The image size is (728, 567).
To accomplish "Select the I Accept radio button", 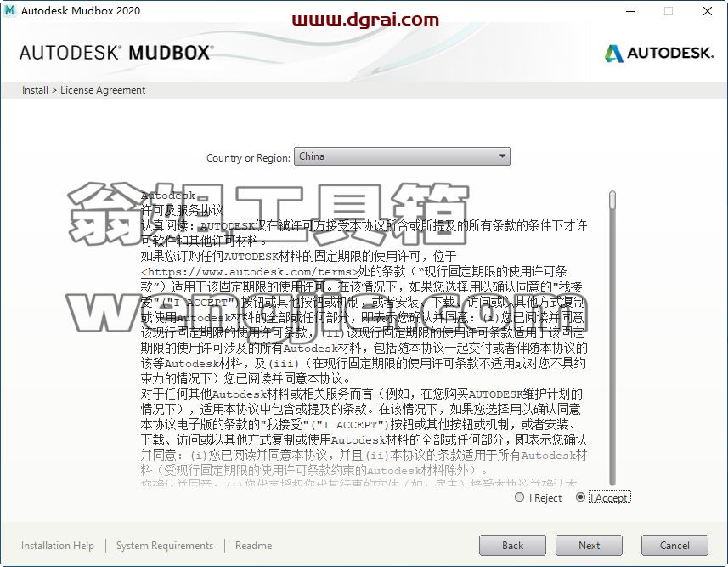I will click(580, 497).
